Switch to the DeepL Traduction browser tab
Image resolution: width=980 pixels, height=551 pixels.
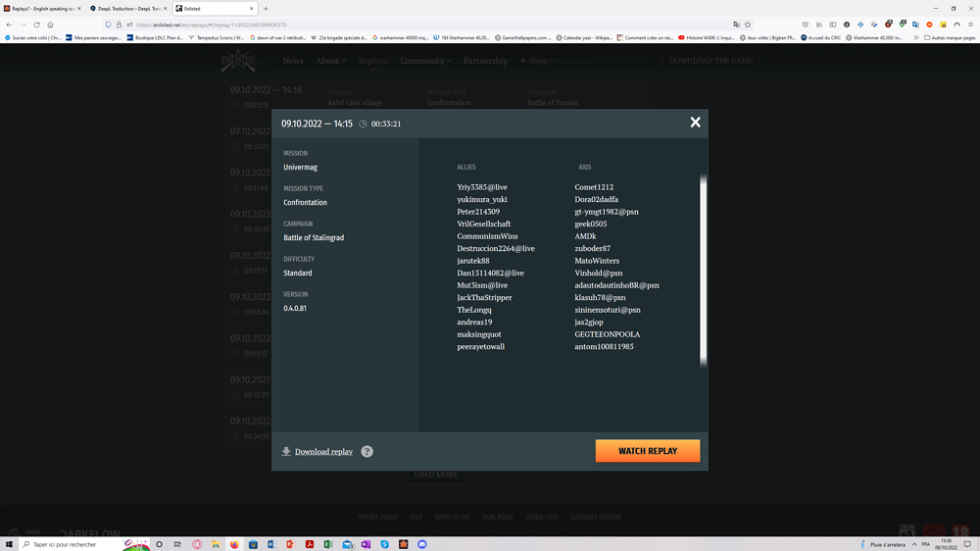tap(127, 8)
